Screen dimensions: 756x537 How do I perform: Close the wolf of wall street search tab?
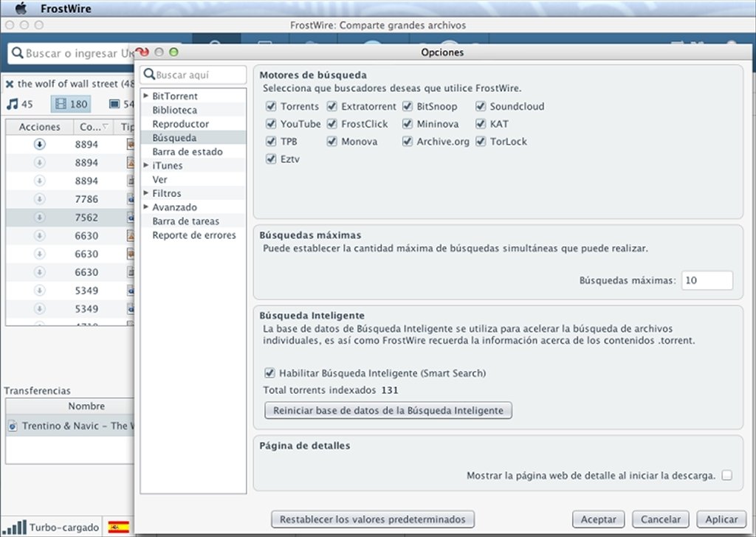(10, 84)
